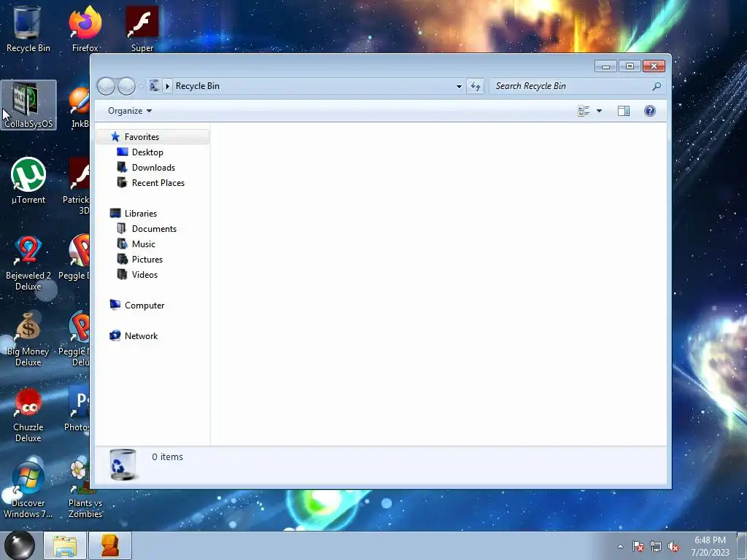
Task: Open Discover Windows 7 shortcut
Action: tap(28, 491)
